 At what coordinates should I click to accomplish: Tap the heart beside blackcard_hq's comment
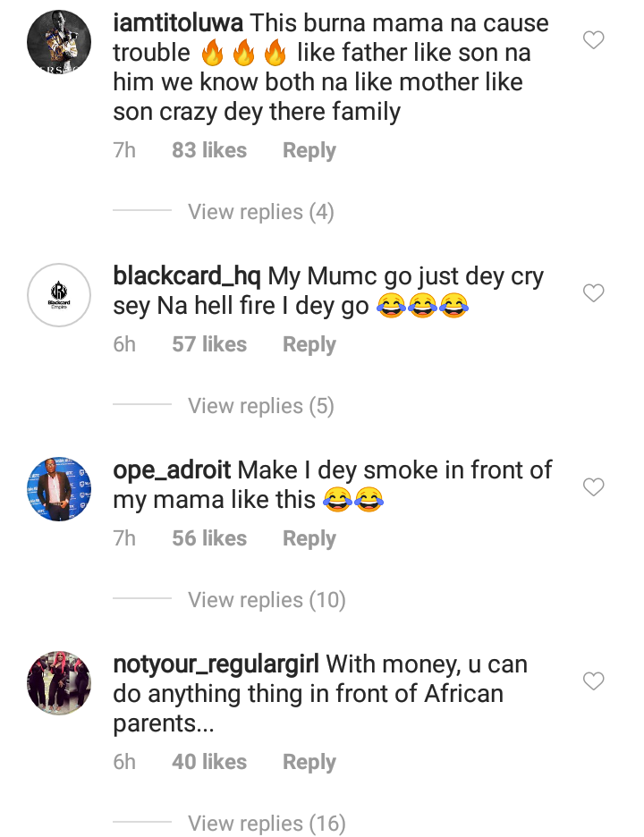pyautogui.click(x=593, y=293)
